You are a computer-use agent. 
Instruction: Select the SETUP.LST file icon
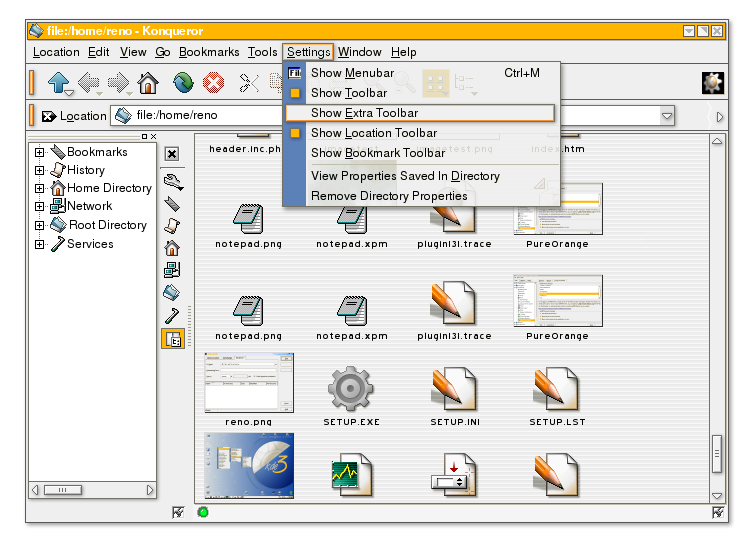[x=557, y=389]
